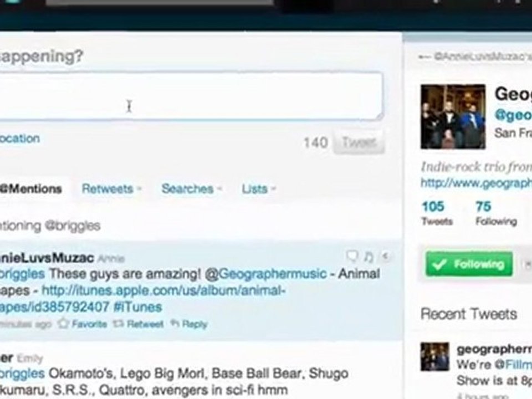Switch to the @Mentions tab
Screen dimensions: 532x399
[31, 188]
